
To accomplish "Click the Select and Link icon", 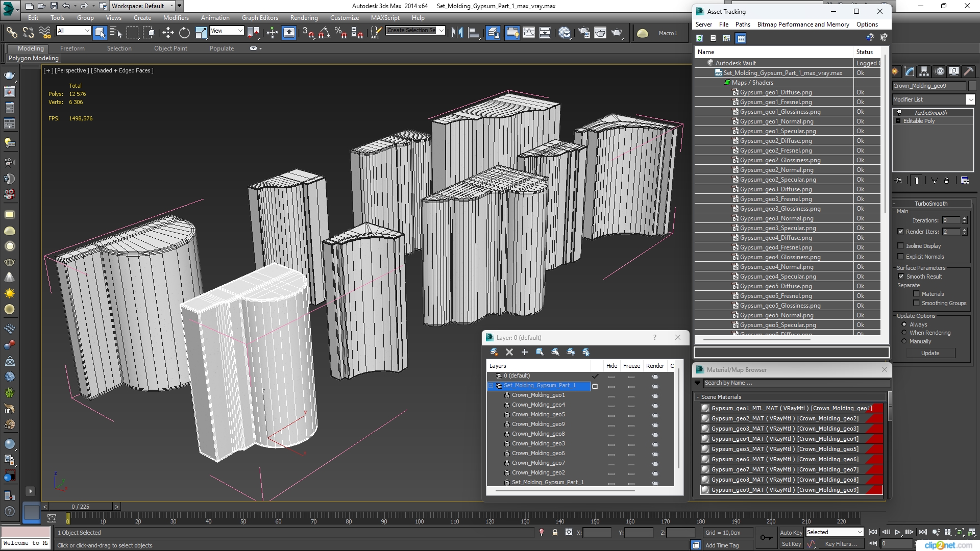I will tap(12, 33).
